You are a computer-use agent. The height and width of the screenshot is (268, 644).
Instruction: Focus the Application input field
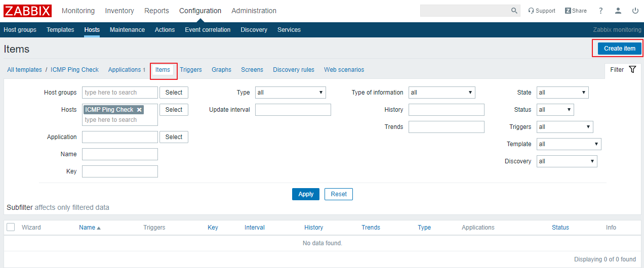pyautogui.click(x=120, y=137)
